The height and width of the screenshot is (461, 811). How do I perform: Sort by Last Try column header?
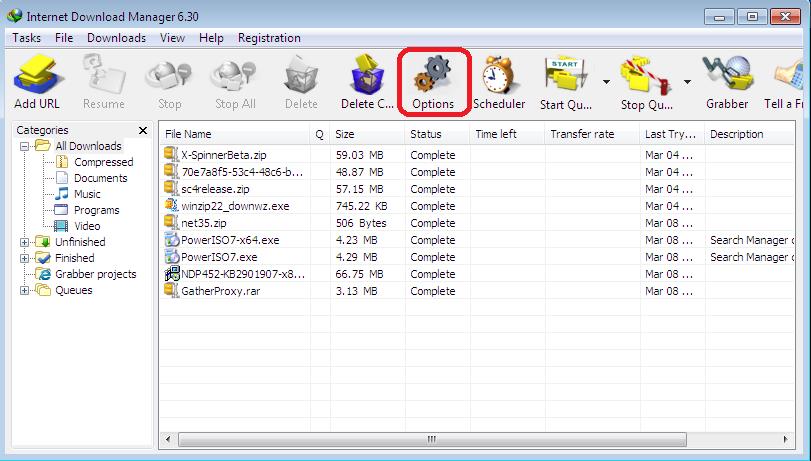point(672,134)
